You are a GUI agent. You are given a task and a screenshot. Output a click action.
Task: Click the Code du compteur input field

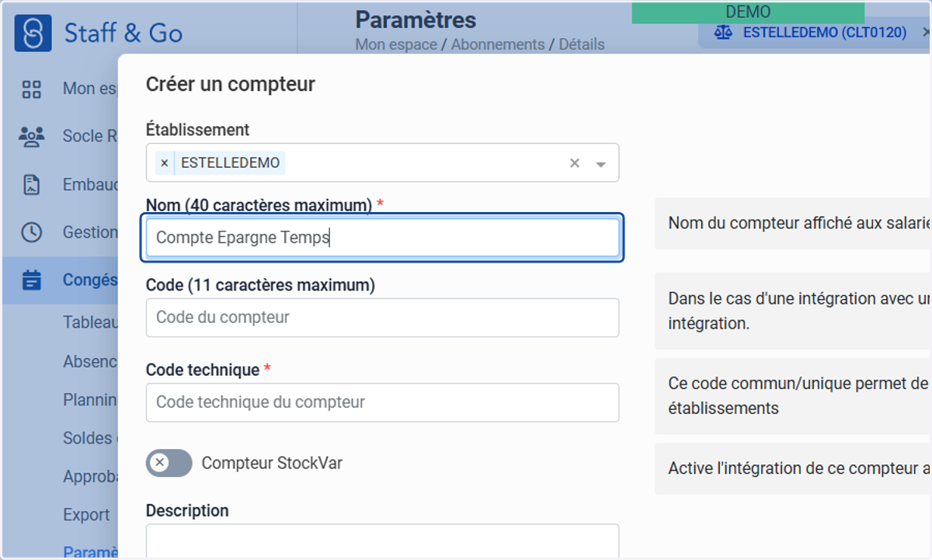pyautogui.click(x=383, y=318)
